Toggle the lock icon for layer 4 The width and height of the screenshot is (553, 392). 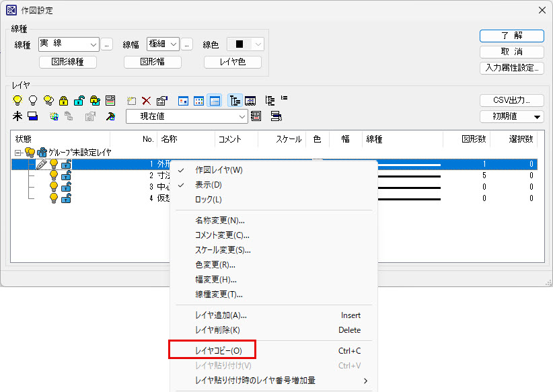point(66,198)
